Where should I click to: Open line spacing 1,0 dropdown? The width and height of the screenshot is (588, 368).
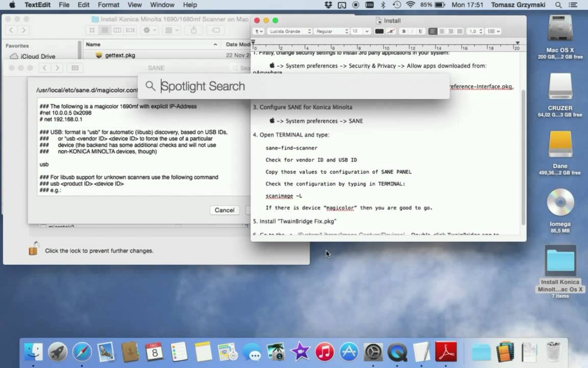tap(476, 31)
